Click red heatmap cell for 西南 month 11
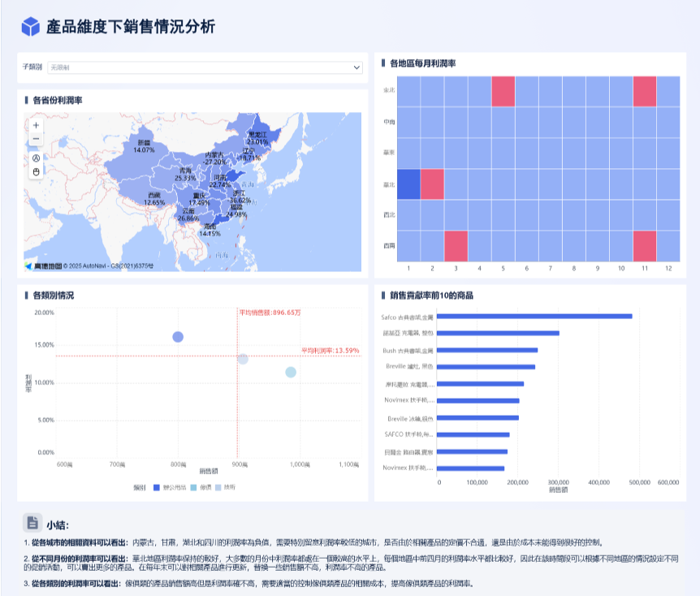 pyautogui.click(x=645, y=246)
